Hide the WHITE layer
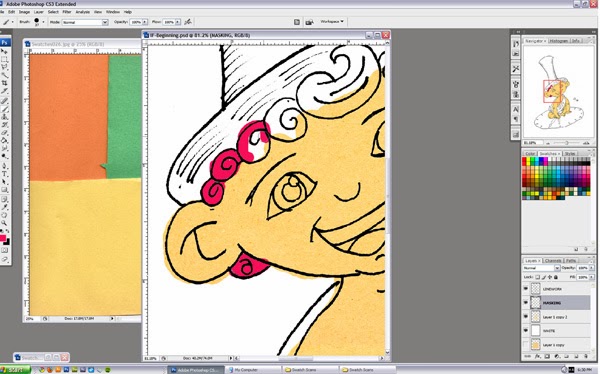Viewport: 600px width, 374px height. (526, 330)
